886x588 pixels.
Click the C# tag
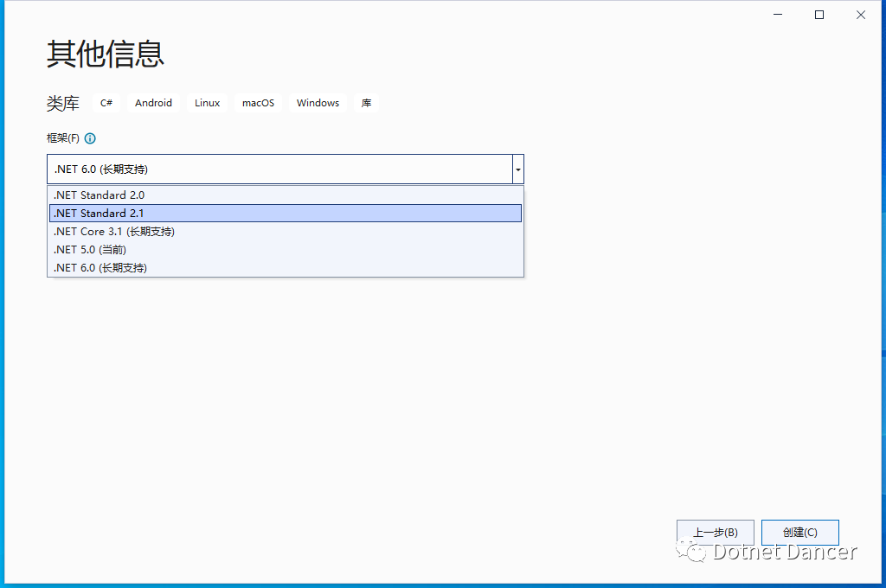pos(106,103)
